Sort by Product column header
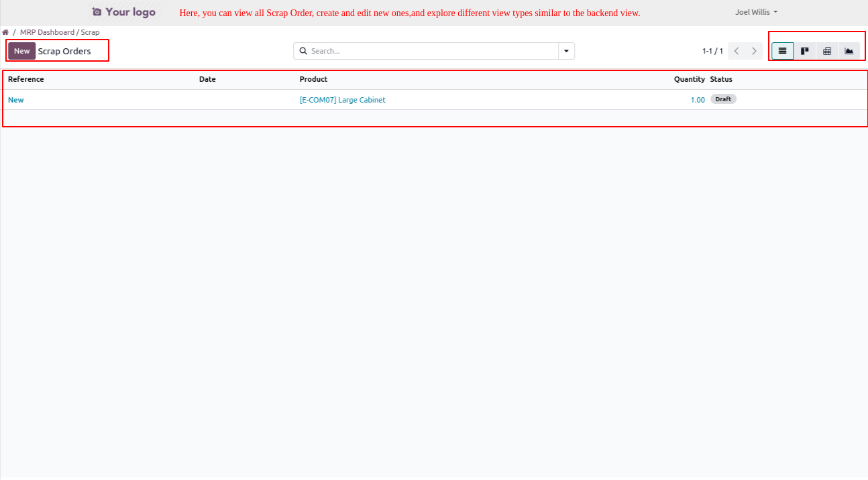868x480 pixels. (313, 79)
